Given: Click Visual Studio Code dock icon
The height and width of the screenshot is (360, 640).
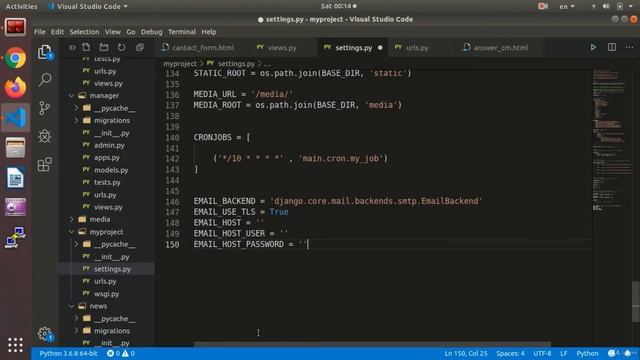Looking at the screenshot, I should click(16, 118).
